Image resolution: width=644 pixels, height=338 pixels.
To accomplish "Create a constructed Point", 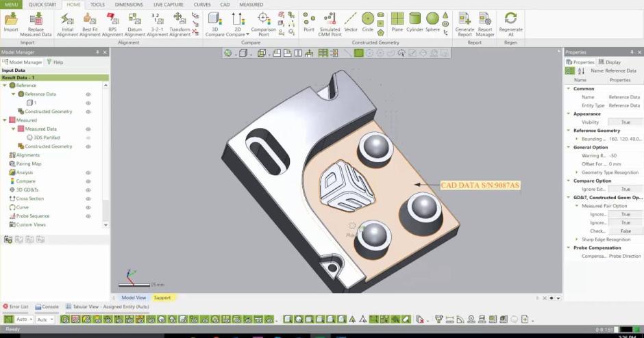I will (x=309, y=23).
